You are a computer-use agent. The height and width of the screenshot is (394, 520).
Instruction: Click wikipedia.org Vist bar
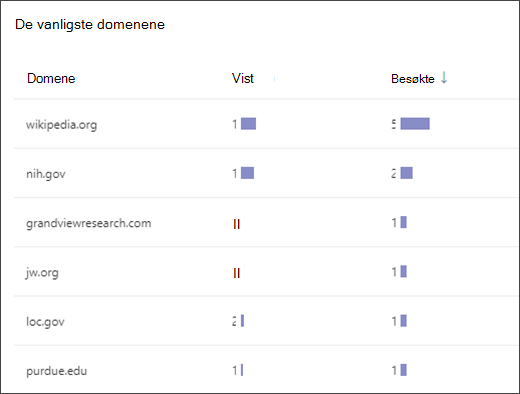(248, 124)
